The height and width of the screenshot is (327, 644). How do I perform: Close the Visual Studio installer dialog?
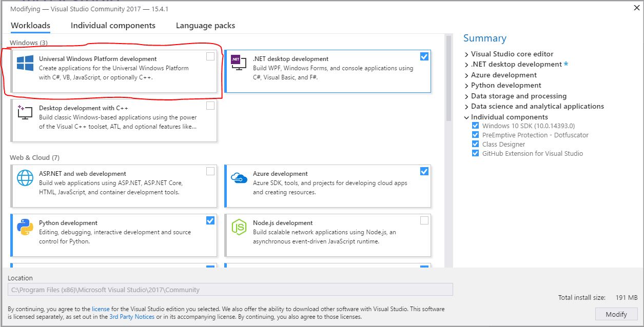click(x=637, y=7)
